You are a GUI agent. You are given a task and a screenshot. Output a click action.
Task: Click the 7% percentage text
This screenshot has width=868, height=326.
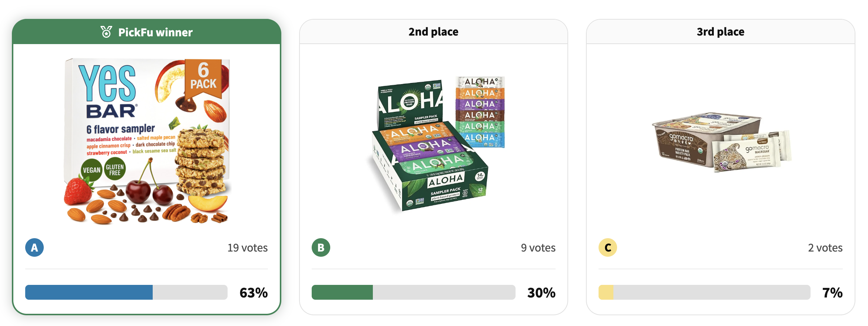point(832,293)
